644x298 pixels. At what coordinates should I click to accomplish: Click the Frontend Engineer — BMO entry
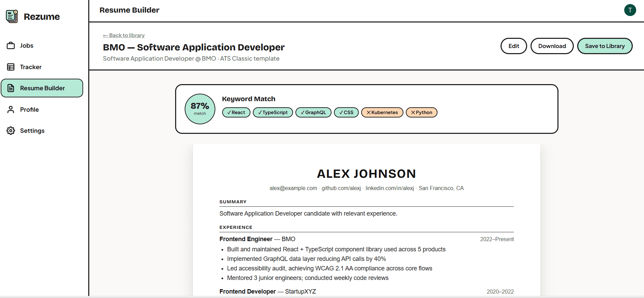(x=257, y=239)
